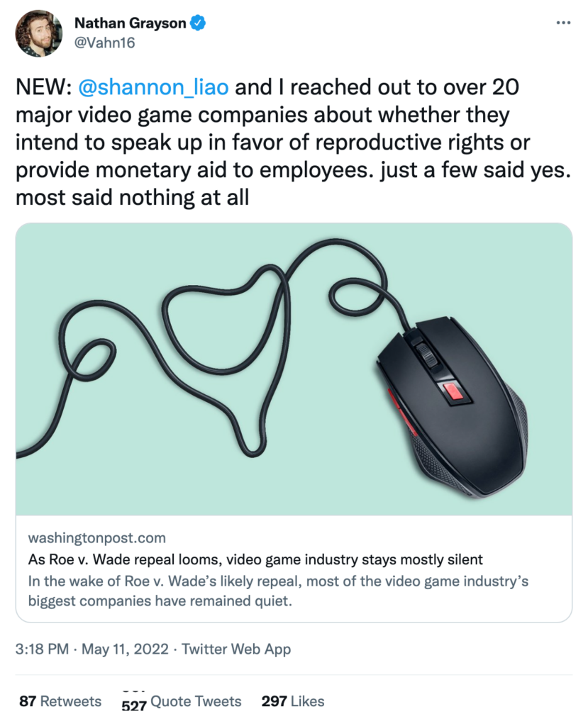Viewport: 588px width, 726px height.
Task: Open Nathan Grayson's profile picture
Action: [x=38, y=33]
